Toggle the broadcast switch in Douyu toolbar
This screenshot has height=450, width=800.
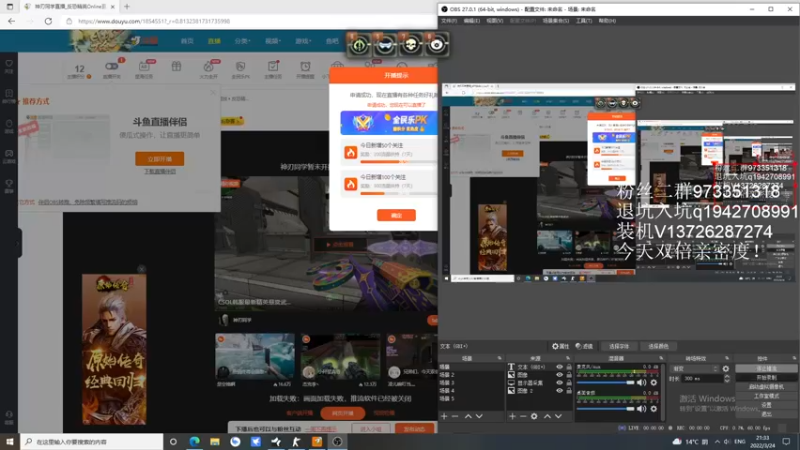click(111, 66)
